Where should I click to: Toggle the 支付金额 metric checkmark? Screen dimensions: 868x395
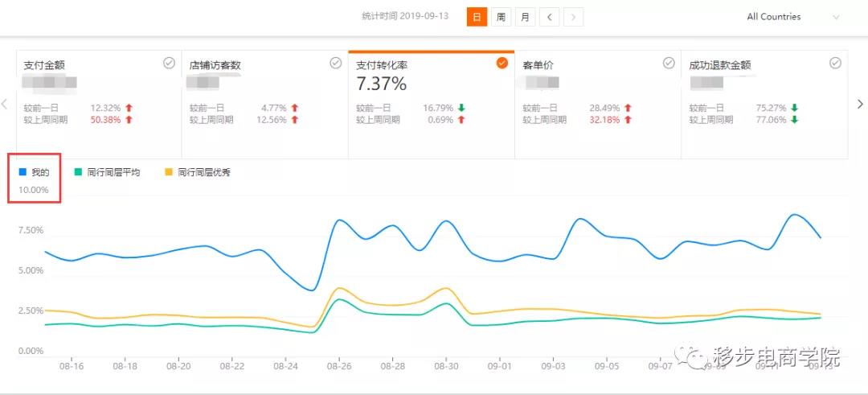(x=169, y=63)
